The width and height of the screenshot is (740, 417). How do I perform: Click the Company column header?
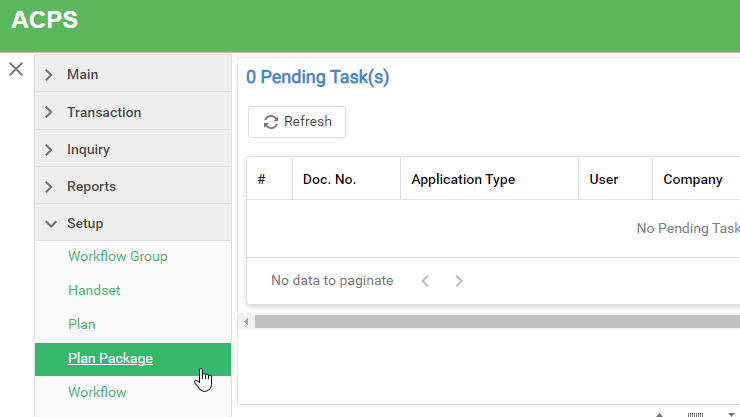coord(693,180)
